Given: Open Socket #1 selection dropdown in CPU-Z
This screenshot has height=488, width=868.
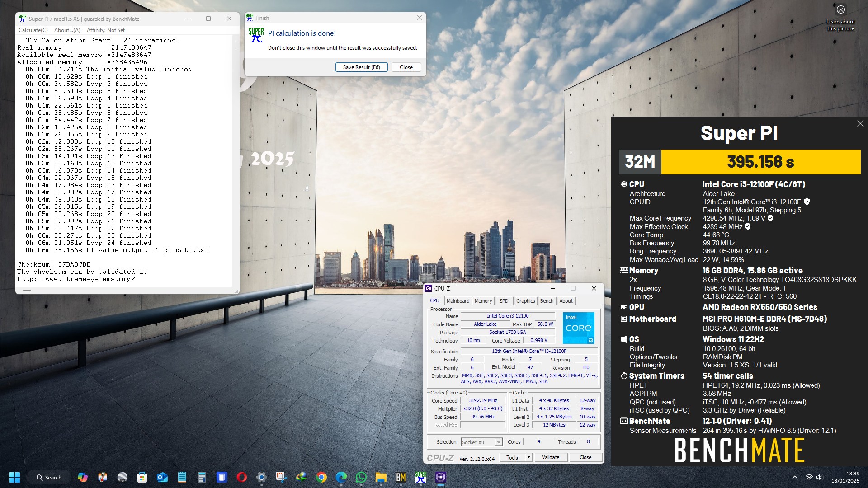Looking at the screenshot, I should 481,442.
